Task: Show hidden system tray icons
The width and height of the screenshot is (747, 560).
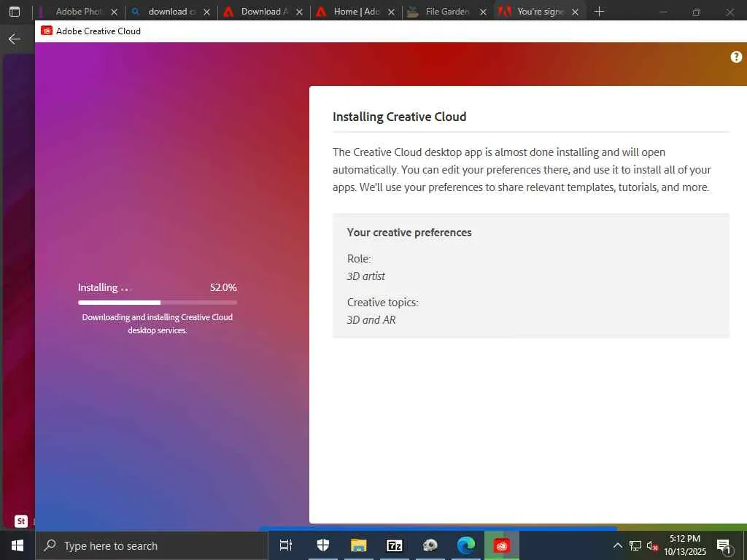Action: click(x=617, y=545)
